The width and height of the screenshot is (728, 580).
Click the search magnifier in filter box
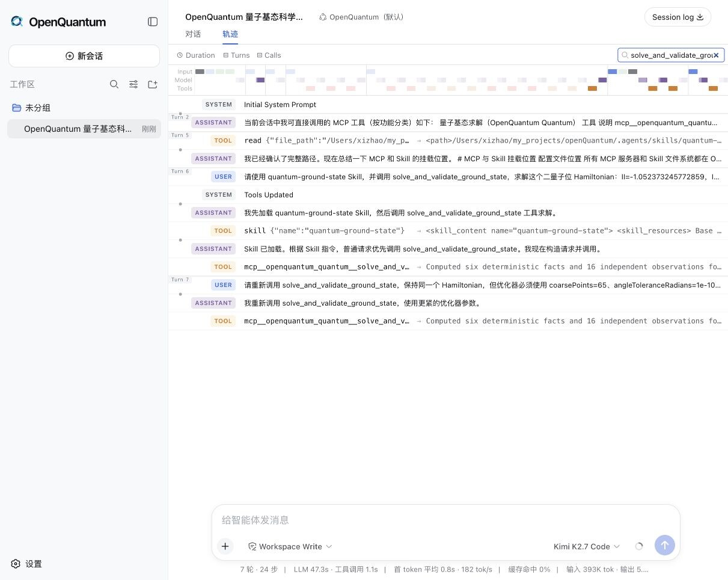click(625, 55)
